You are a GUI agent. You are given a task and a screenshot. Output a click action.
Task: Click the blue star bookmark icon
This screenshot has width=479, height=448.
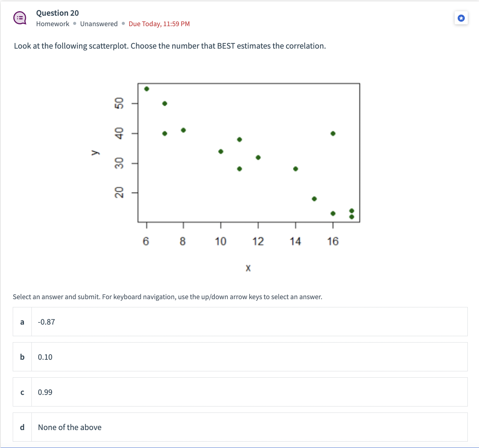[x=461, y=18]
